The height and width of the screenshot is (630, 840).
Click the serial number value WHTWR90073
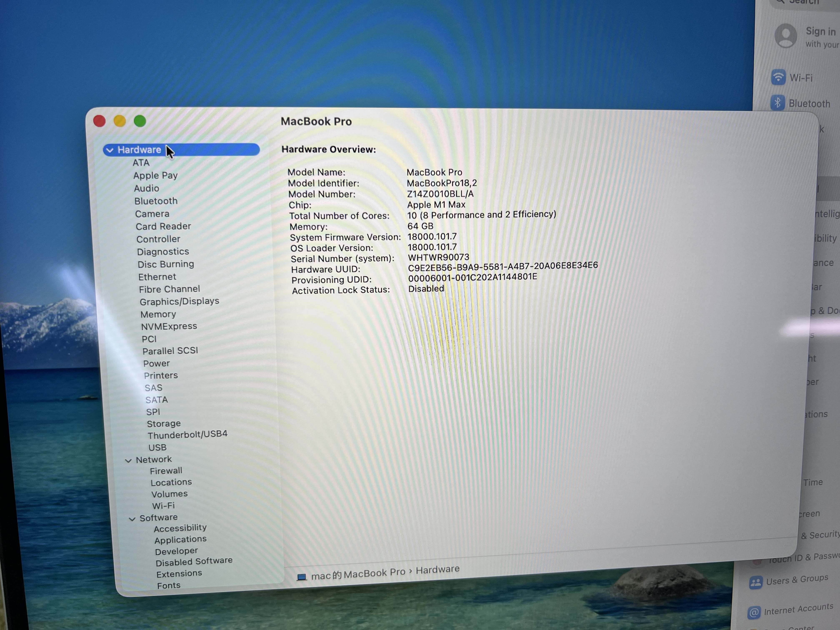tap(439, 257)
